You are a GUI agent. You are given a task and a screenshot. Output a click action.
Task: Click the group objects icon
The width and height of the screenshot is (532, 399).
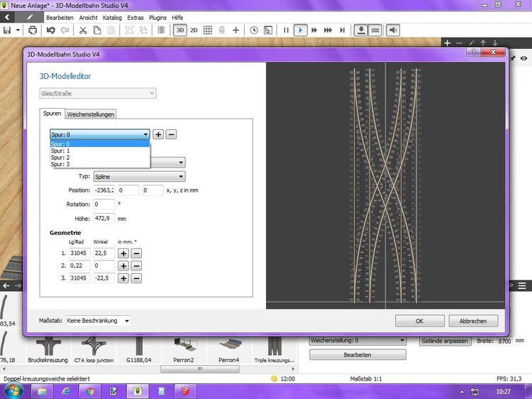pyautogui.click(x=129, y=31)
